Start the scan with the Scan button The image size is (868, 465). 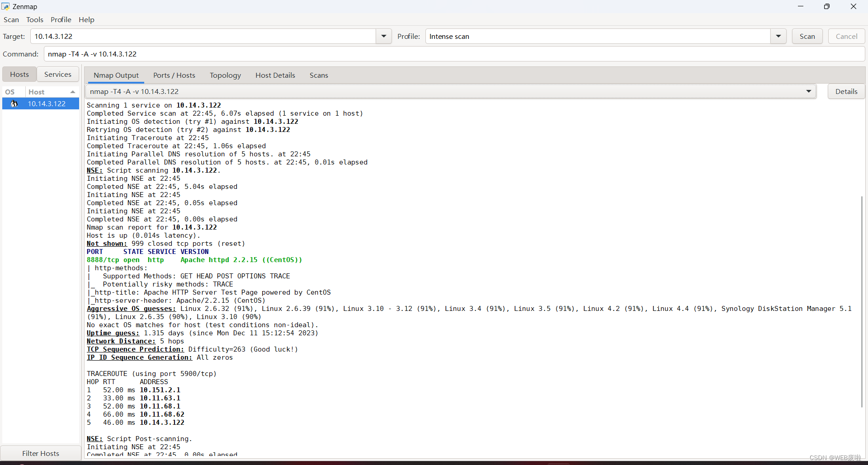click(x=807, y=36)
